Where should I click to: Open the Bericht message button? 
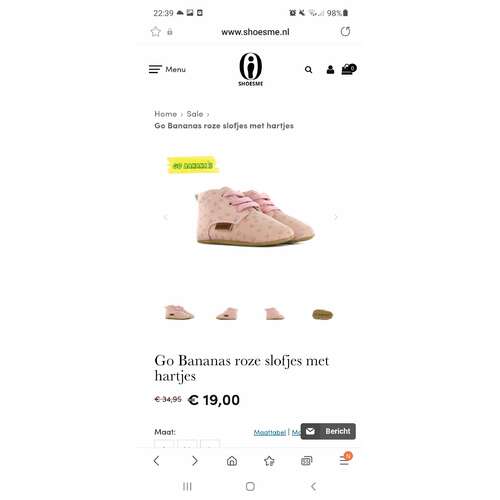point(328,431)
